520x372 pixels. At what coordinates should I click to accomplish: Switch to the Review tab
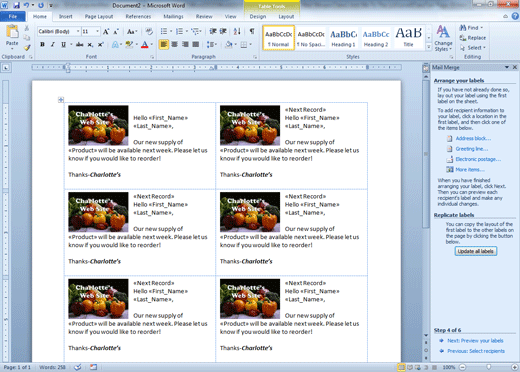coord(204,16)
